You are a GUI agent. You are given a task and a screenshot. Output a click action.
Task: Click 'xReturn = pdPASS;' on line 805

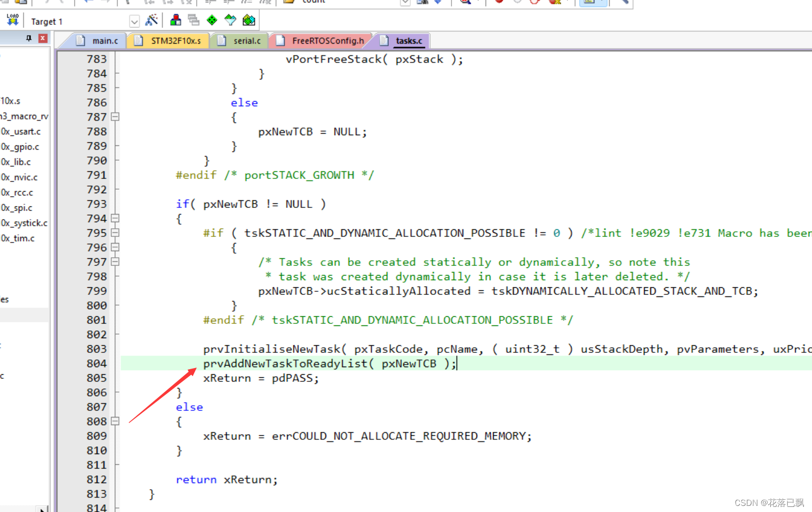coord(261,378)
